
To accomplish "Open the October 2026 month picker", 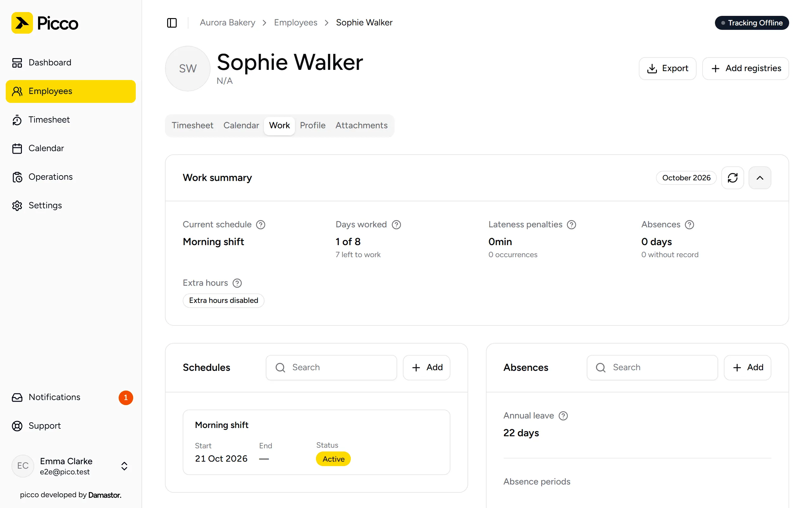I will click(x=686, y=178).
